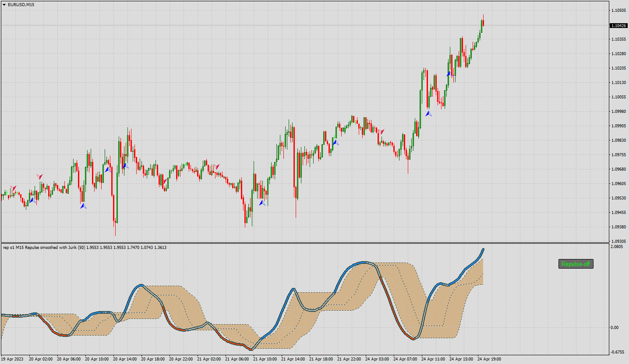This screenshot has width=629, height=364.
Task: Click the 20 Apr 14:00 time label
Action: click(x=126, y=359)
